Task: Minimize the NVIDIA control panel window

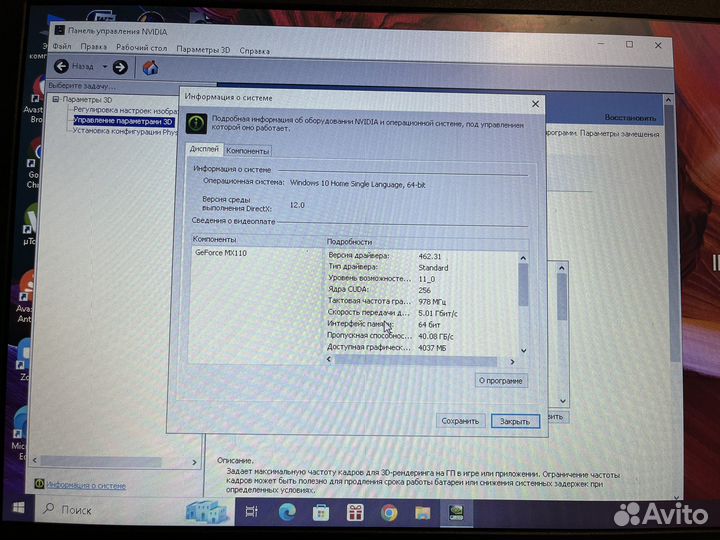Action: [x=601, y=44]
